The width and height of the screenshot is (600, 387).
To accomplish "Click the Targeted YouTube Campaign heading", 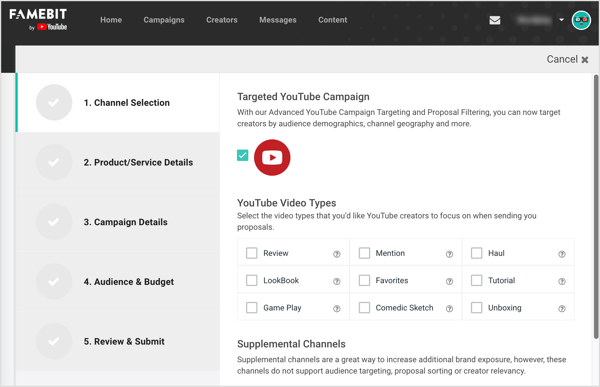I will click(x=303, y=97).
